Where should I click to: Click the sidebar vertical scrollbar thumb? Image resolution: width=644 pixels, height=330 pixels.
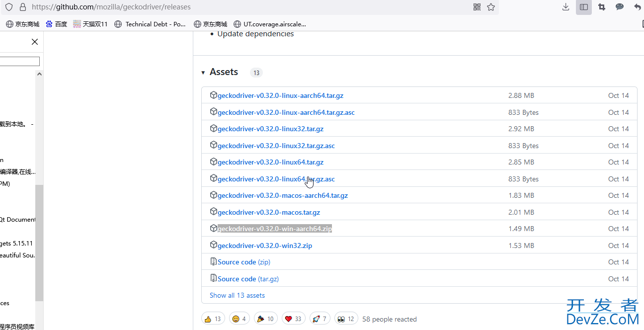pyautogui.click(x=39, y=243)
